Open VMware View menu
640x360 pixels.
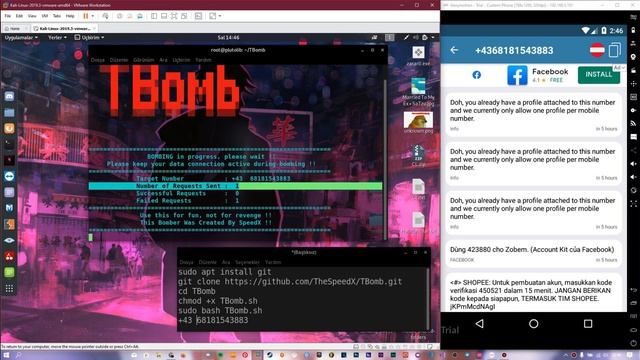(x=32, y=16)
